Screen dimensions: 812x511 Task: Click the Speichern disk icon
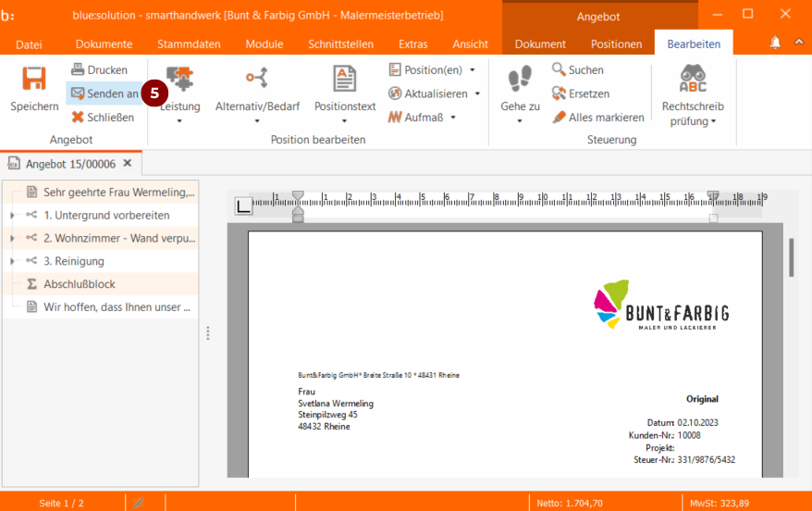[x=34, y=80]
